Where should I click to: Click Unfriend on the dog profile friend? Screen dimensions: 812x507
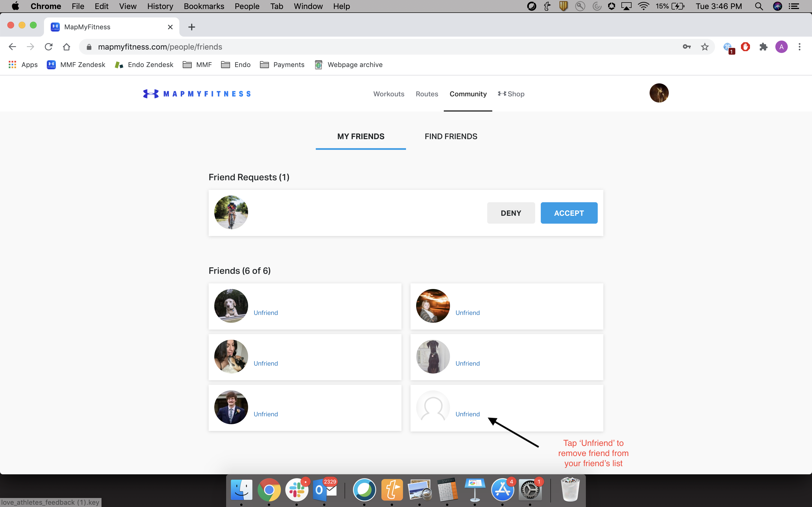266,312
